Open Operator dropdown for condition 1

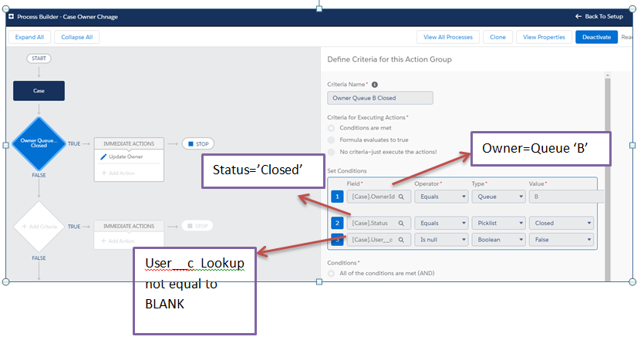click(441, 197)
